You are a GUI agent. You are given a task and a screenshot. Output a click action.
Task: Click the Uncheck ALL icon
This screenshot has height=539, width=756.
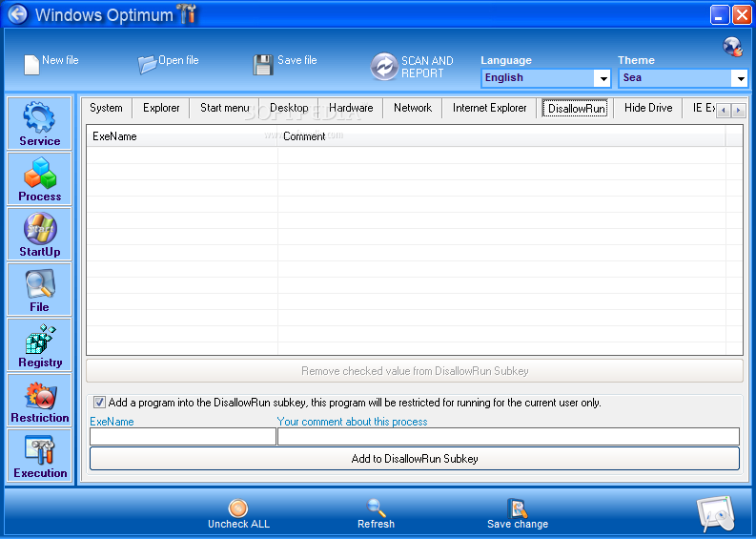238,508
